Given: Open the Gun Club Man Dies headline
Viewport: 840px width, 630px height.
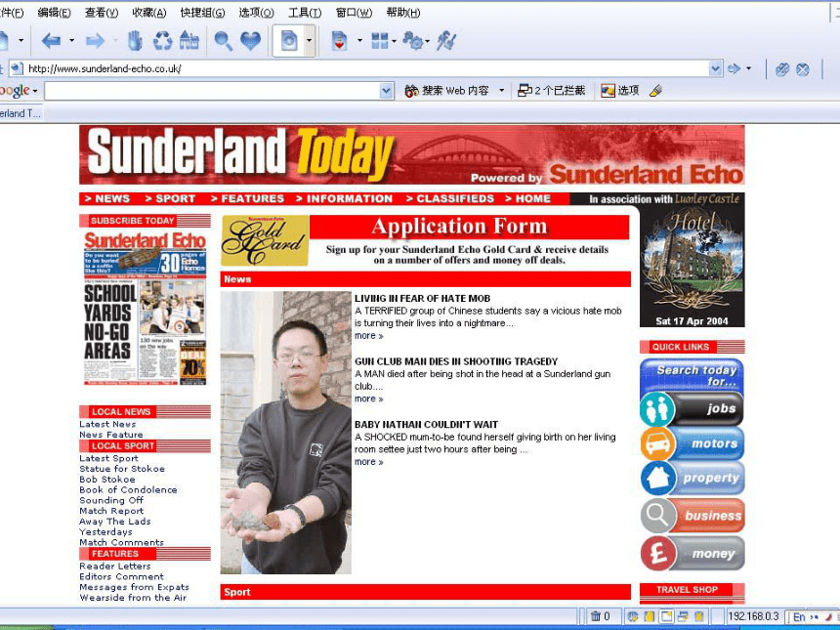Looking at the screenshot, I should [x=456, y=361].
